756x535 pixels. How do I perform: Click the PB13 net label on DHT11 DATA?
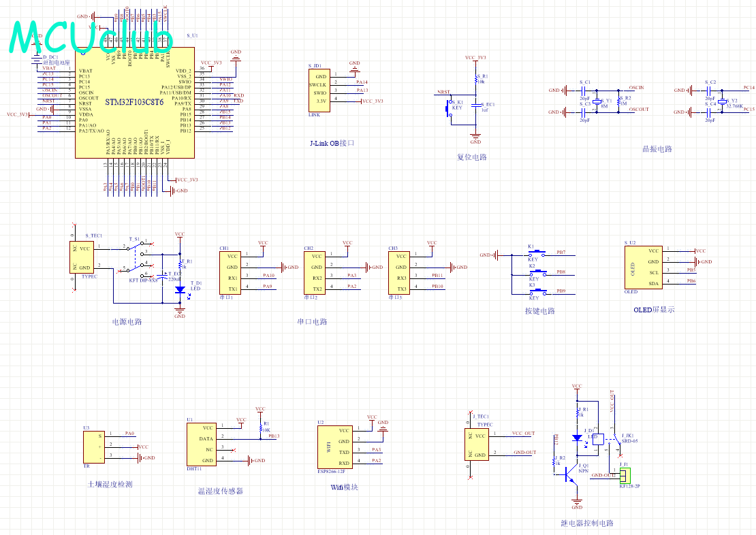coord(274,436)
